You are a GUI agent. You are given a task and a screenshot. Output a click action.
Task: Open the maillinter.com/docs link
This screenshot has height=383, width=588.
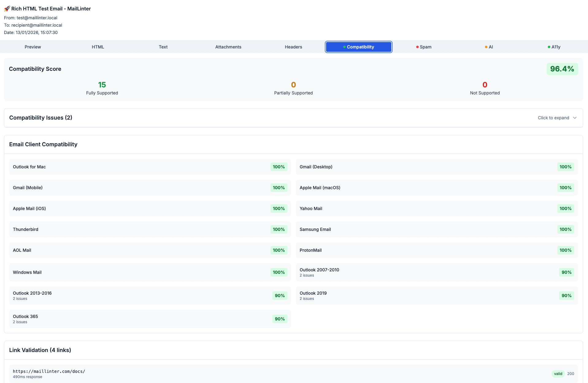[x=49, y=371]
